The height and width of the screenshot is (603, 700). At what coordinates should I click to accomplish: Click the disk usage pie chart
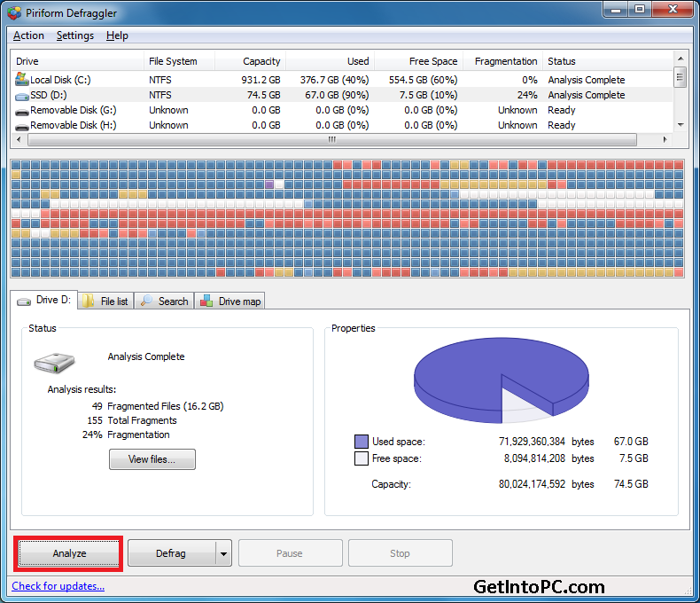(502, 380)
